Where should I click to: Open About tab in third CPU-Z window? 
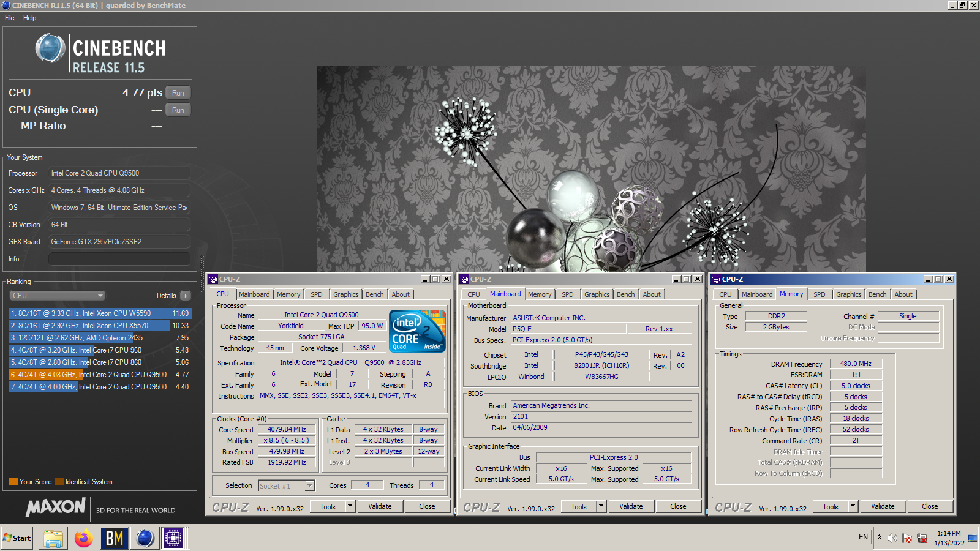click(903, 294)
